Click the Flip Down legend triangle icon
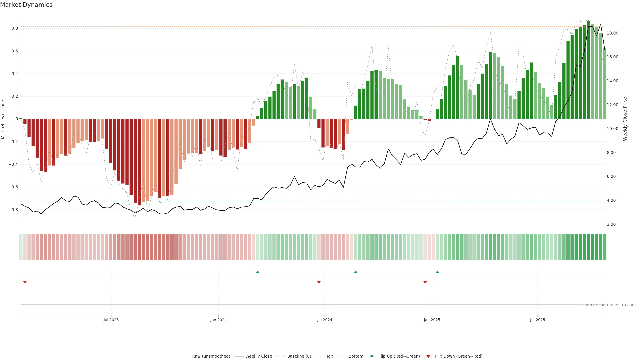 [428, 356]
